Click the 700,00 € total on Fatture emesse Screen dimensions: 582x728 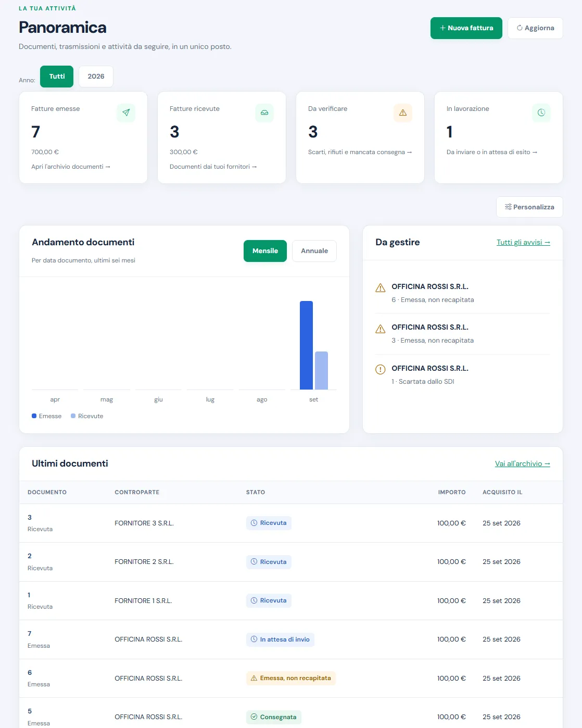click(45, 152)
